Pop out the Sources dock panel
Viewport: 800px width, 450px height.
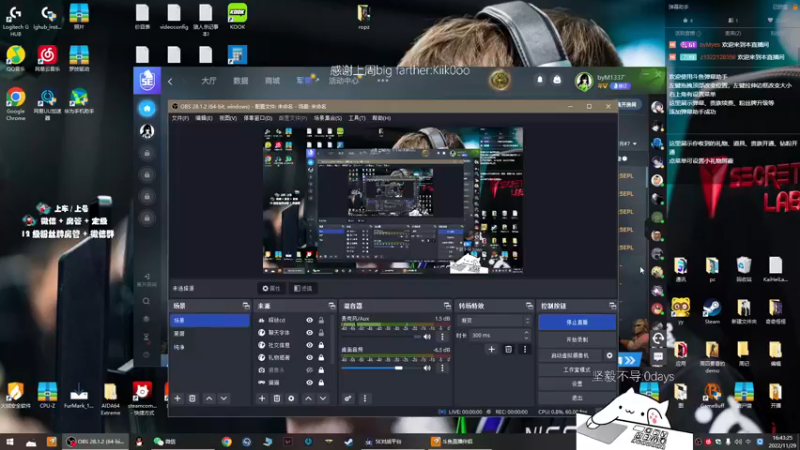(332, 306)
